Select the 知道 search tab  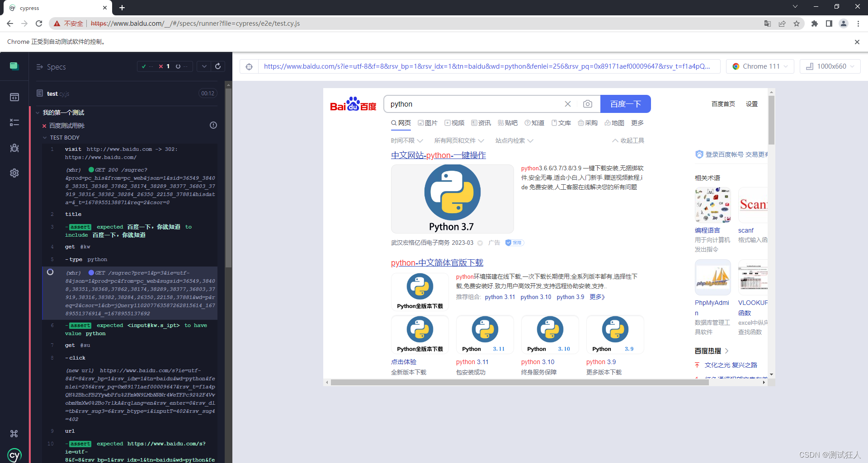[x=534, y=123]
